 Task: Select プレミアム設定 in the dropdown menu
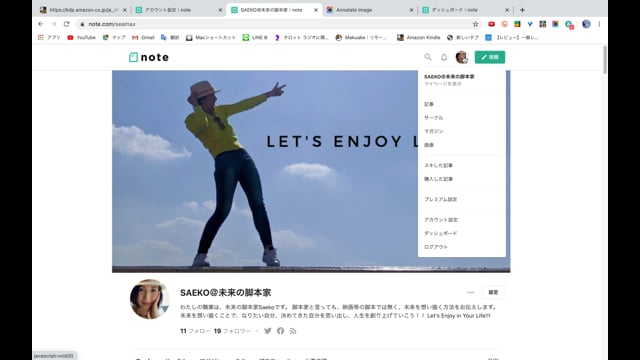click(440, 199)
